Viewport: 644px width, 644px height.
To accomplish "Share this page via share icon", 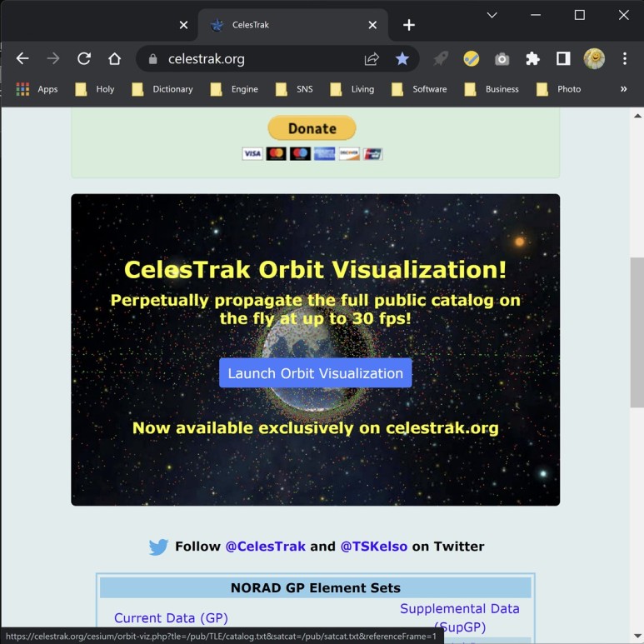I will (372, 59).
